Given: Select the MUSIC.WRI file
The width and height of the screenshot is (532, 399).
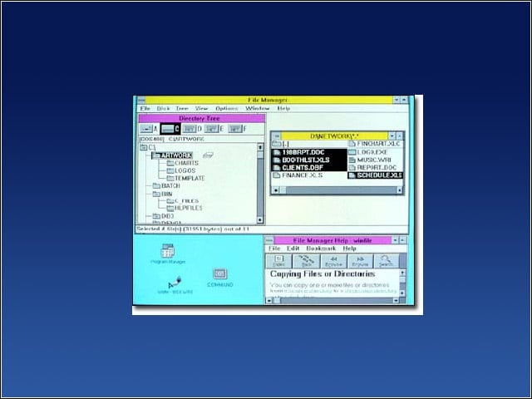Looking at the screenshot, I should coord(370,160).
